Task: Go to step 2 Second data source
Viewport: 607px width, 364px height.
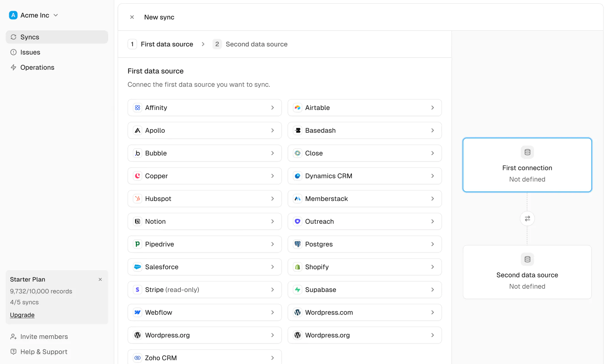Action: pyautogui.click(x=250, y=44)
